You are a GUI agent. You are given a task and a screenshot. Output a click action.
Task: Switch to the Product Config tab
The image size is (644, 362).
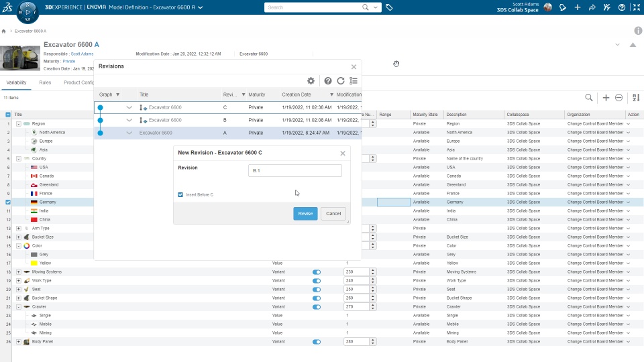(78, 82)
